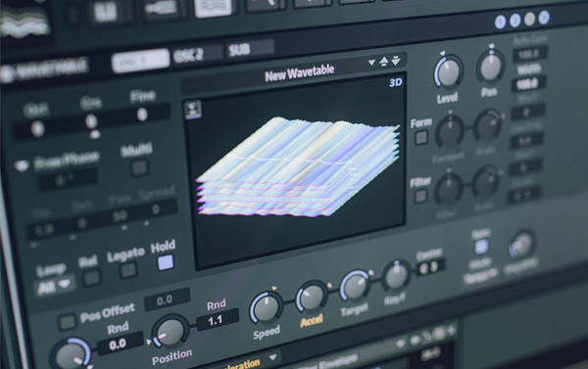Click the Rnd 1.1 value field
Screen dimensions: 588x369
point(218,319)
